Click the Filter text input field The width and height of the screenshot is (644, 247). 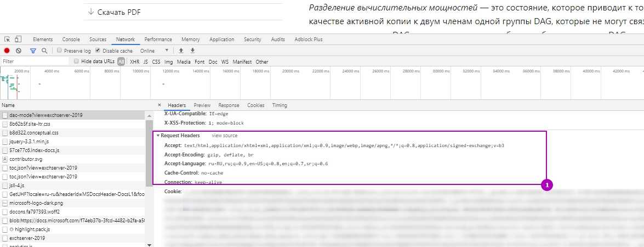click(34, 61)
